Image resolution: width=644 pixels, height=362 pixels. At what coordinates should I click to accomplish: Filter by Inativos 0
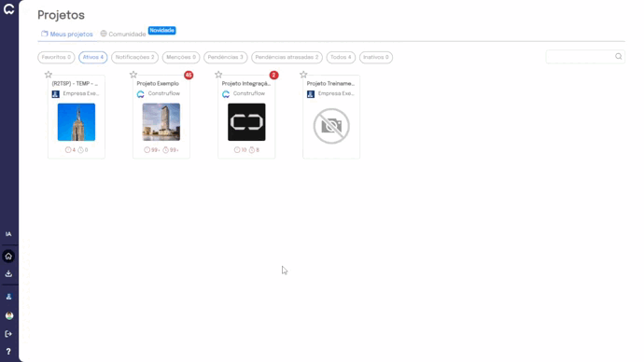point(376,57)
